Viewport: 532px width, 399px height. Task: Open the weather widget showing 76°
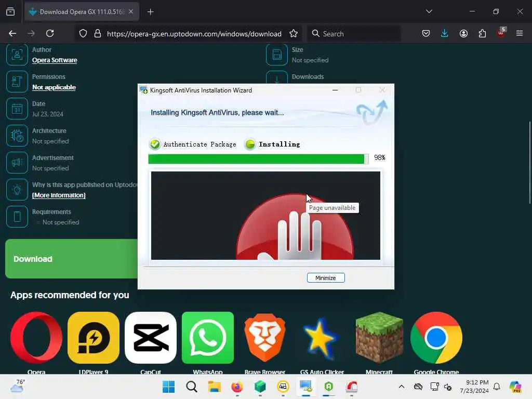[17, 386]
